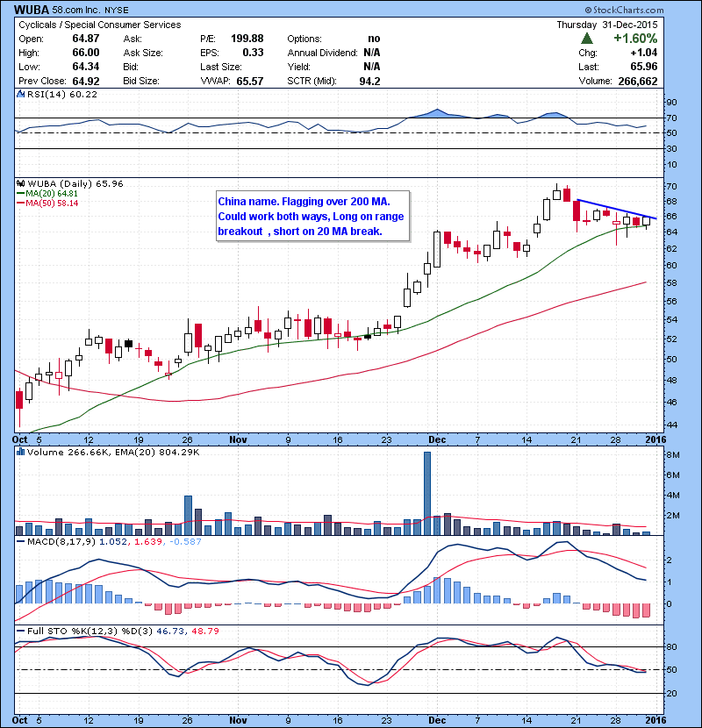The height and width of the screenshot is (728, 702).
Task: Click the blue 'China name. Flagging' annotation box
Action: tap(312, 217)
